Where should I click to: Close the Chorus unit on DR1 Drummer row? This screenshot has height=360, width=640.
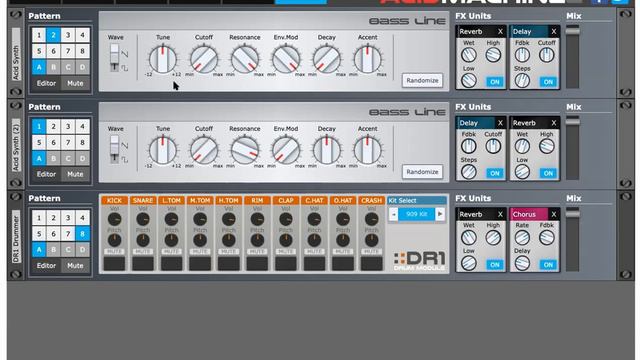pyautogui.click(x=553, y=214)
